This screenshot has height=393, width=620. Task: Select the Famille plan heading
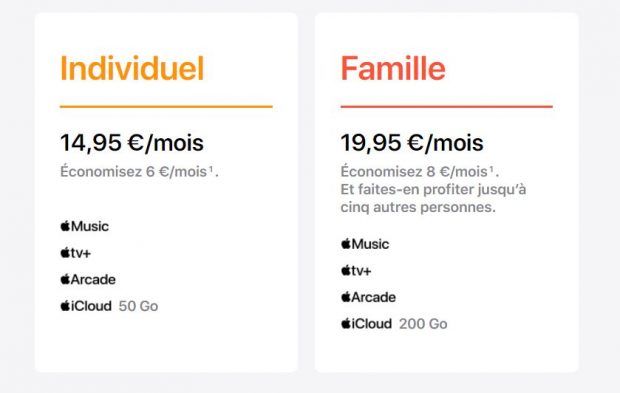tap(393, 68)
